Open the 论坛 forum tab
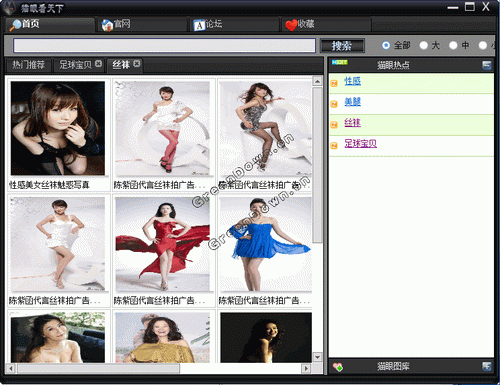 point(234,24)
